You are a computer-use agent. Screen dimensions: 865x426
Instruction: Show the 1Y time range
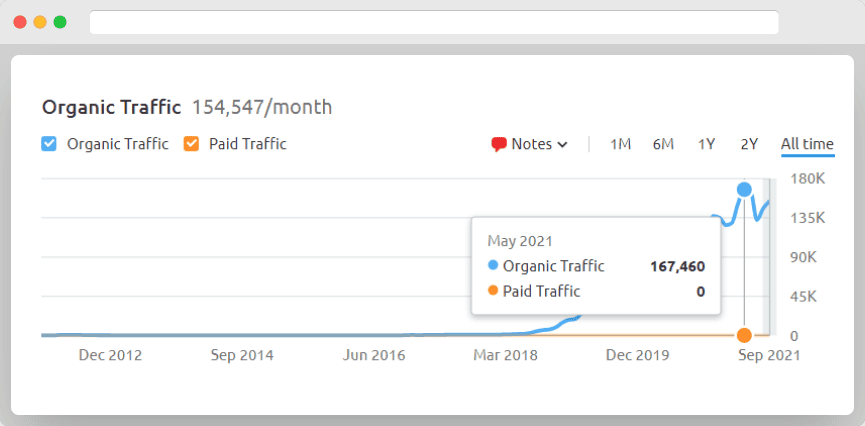coord(706,144)
